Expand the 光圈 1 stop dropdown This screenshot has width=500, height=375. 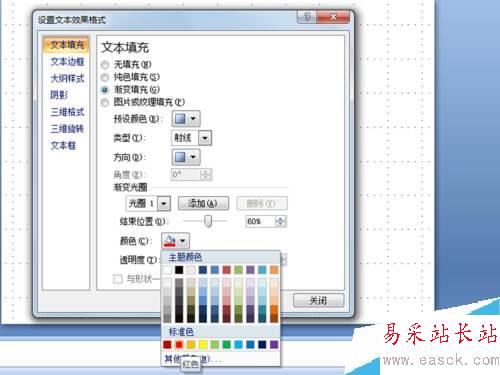tap(164, 203)
